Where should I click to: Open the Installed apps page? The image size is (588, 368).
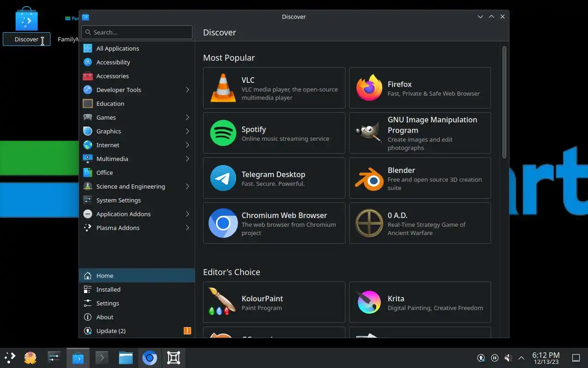coord(137,289)
